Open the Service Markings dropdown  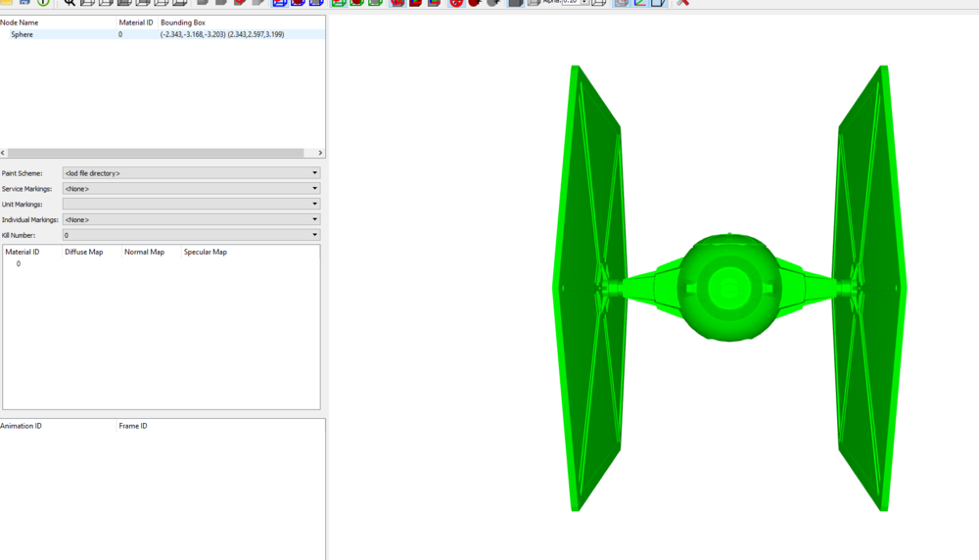click(x=191, y=189)
